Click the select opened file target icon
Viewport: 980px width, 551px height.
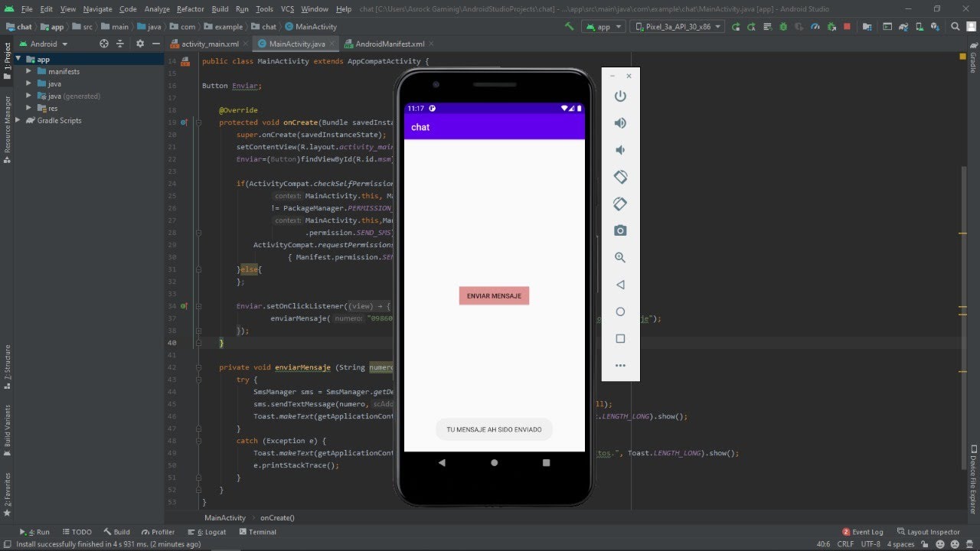point(104,44)
